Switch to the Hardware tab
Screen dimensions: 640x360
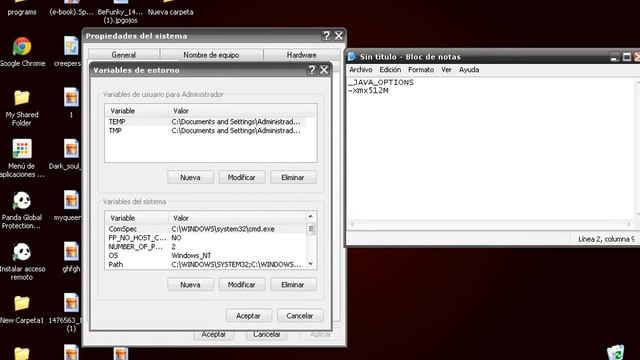301,55
